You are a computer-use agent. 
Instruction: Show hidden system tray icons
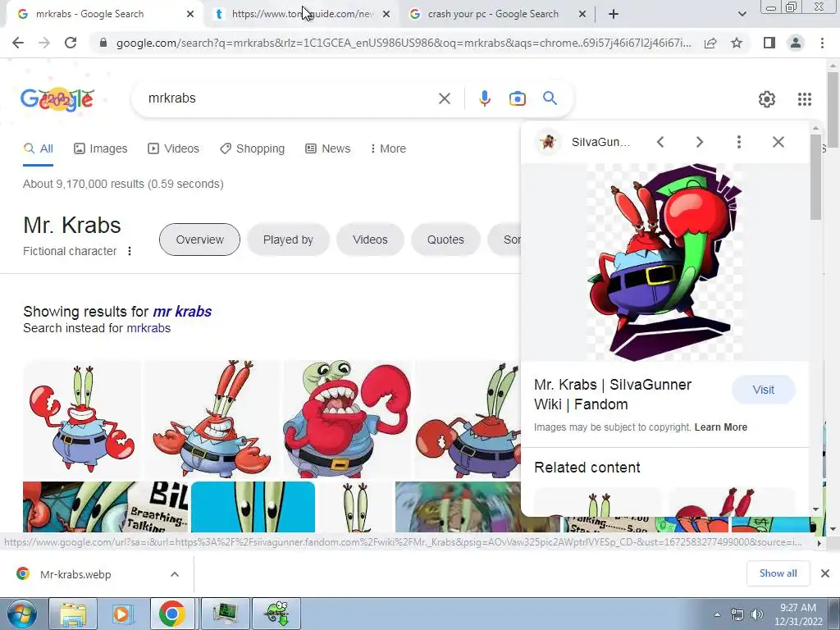click(717, 614)
